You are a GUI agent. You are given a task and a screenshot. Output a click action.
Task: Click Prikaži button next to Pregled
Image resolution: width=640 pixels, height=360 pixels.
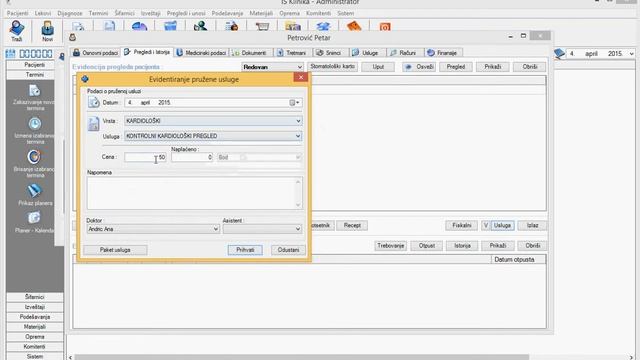493,67
